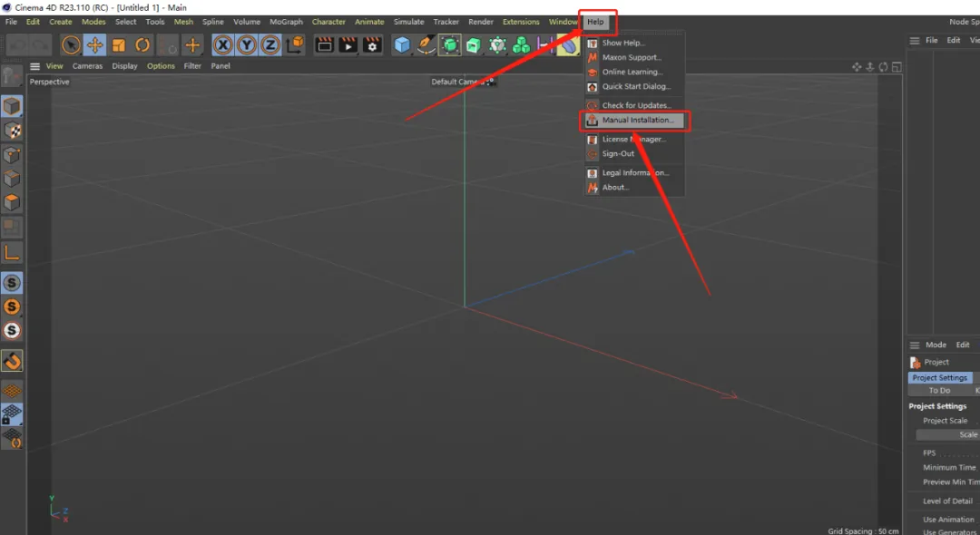The height and width of the screenshot is (535, 980).
Task: Open Legal Information entry
Action: point(634,173)
